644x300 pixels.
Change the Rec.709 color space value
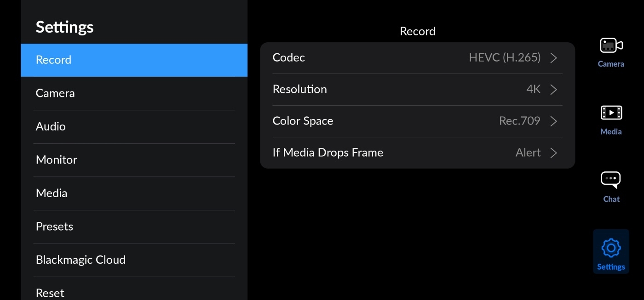[519, 121]
